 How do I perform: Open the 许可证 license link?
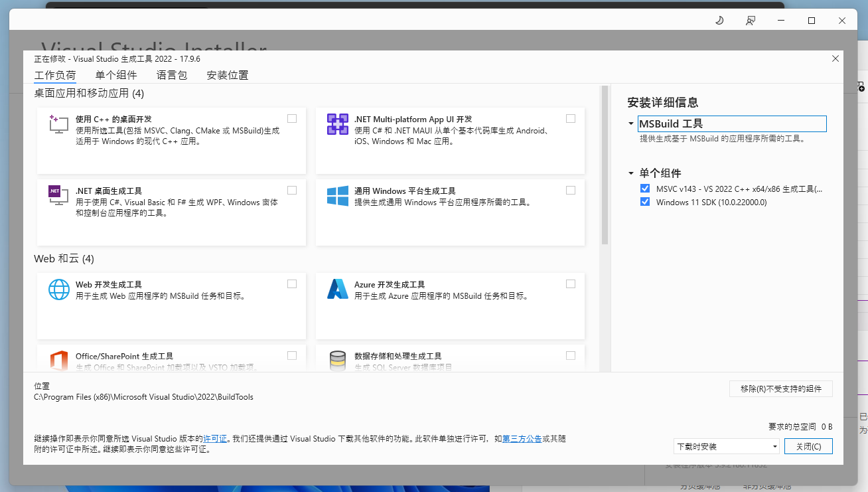(215, 439)
